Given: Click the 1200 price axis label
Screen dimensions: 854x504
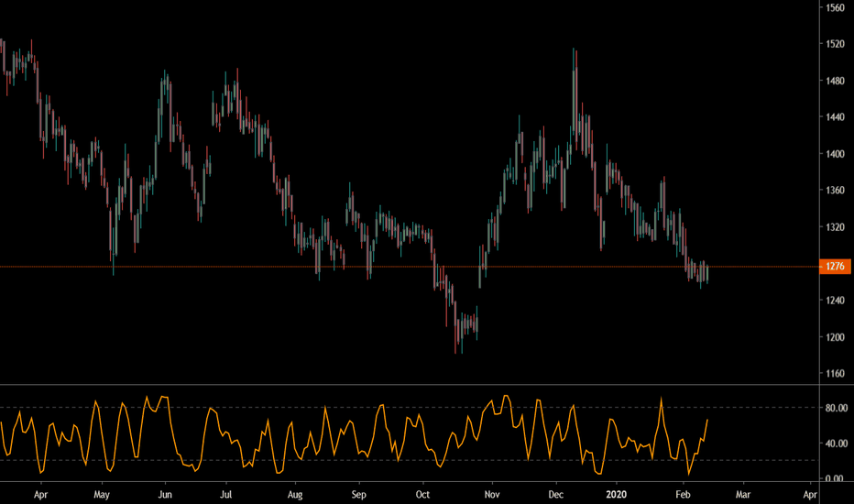Looking at the screenshot, I should (835, 337).
